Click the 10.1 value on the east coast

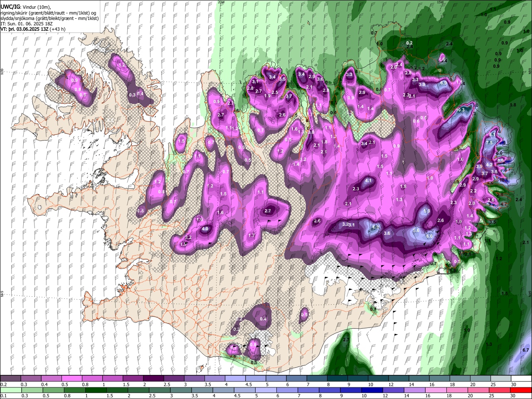(x=503, y=180)
